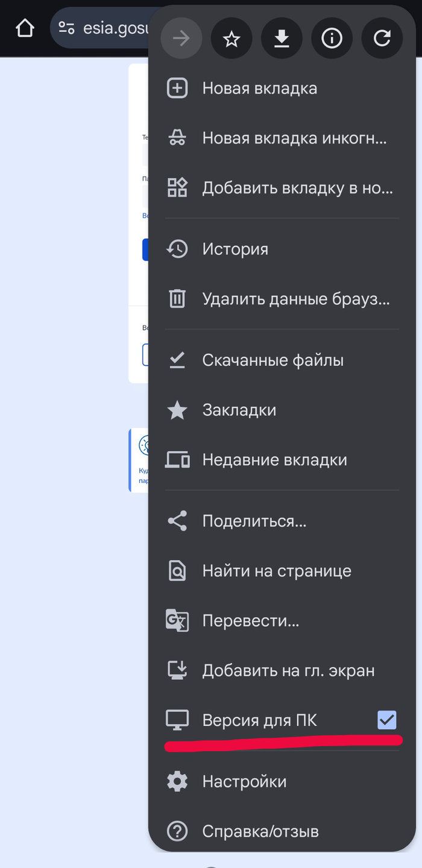Open Скачанные файлы
This screenshot has height=868, width=422.
[272, 360]
